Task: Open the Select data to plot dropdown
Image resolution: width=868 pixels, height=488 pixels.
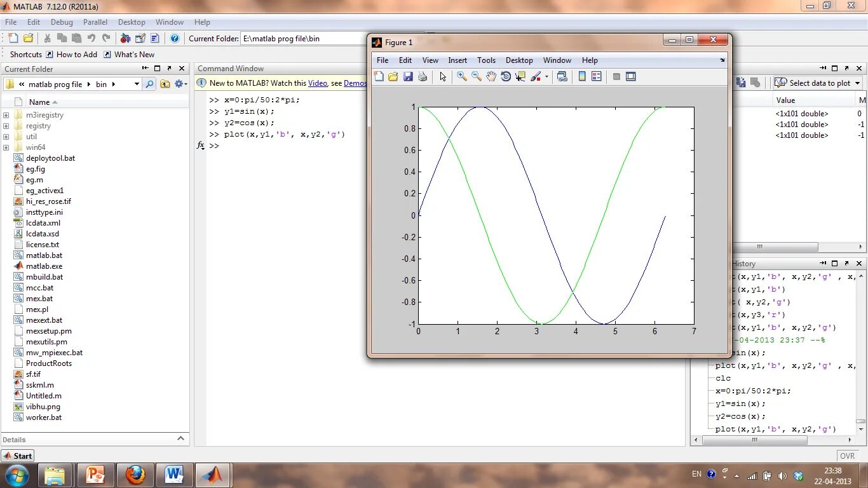Action: coord(817,83)
